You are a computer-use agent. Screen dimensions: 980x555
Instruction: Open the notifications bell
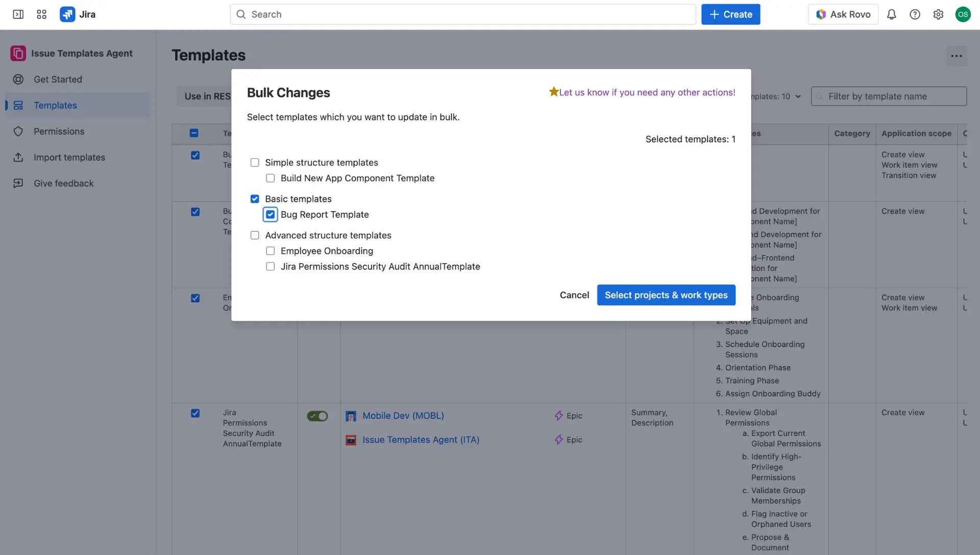coord(891,14)
